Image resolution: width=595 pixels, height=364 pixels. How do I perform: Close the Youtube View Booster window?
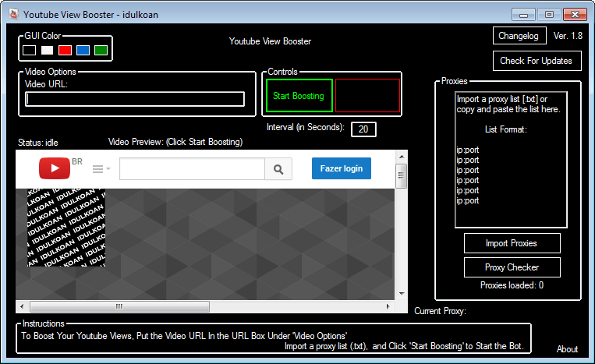click(576, 15)
